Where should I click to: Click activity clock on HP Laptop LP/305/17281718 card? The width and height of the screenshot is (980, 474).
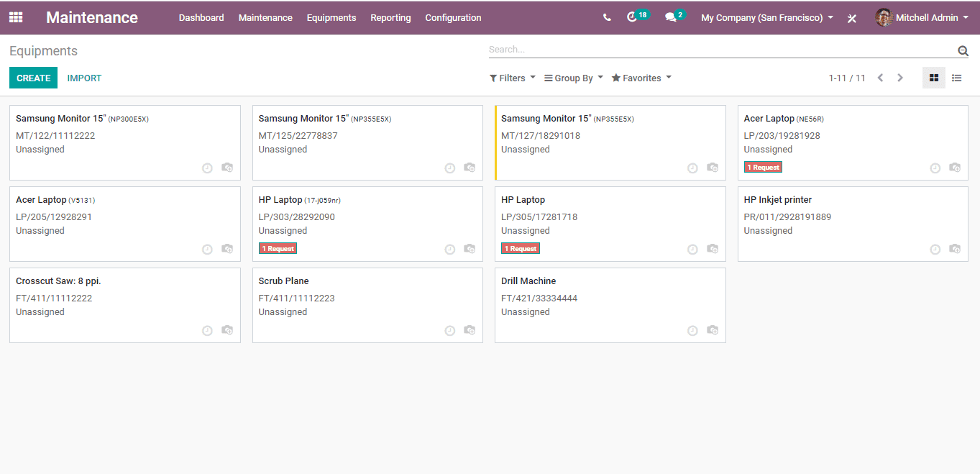(x=692, y=249)
